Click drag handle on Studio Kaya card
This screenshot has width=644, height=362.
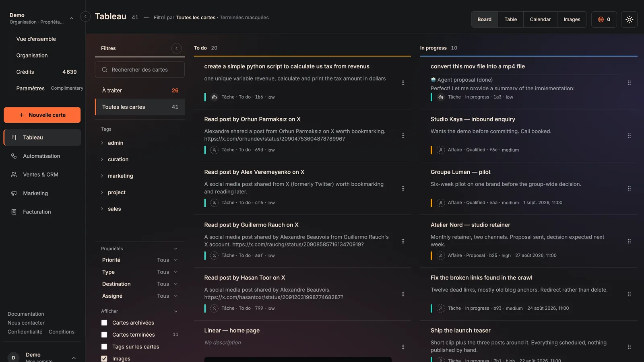coord(630,136)
